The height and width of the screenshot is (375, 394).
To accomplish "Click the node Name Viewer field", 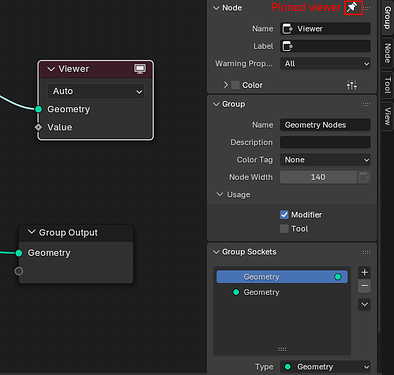I will (325, 29).
